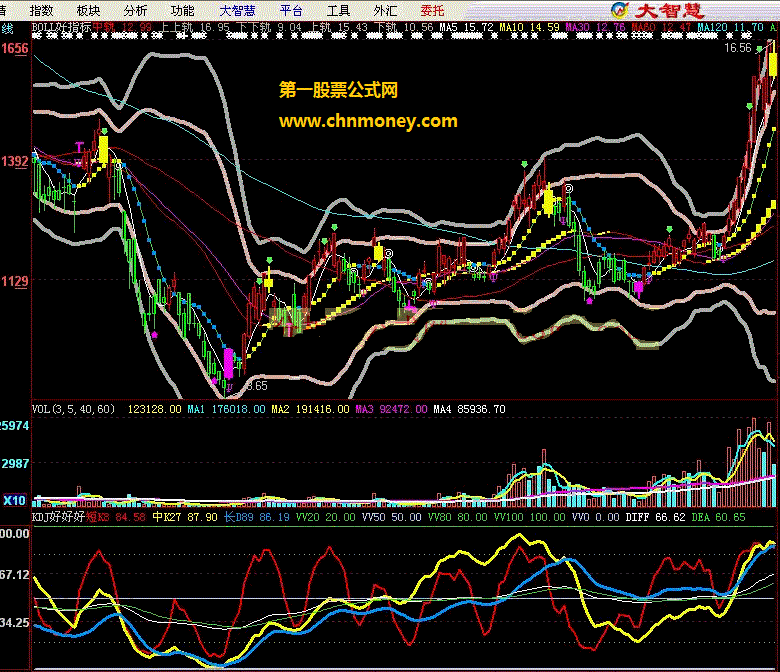The height and width of the screenshot is (672, 780).
Task: Click the VOL(3,5,40,60) indicator label
Action: tap(74, 409)
